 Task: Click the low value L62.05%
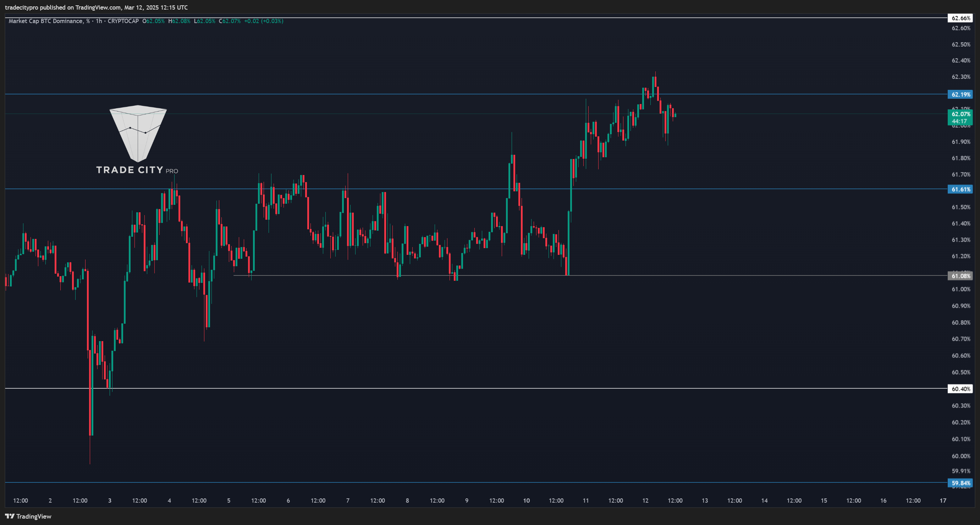tap(205, 21)
